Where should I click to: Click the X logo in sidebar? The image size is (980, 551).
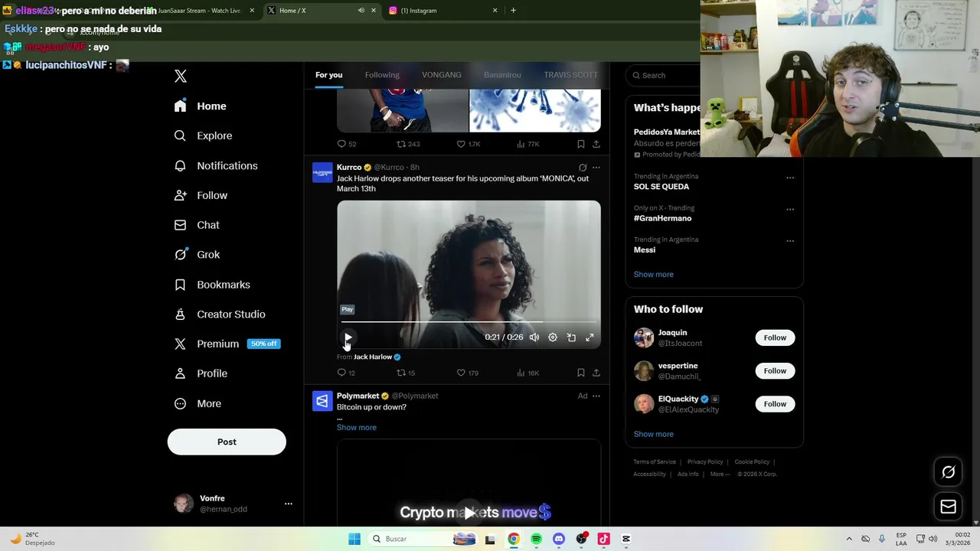(181, 76)
